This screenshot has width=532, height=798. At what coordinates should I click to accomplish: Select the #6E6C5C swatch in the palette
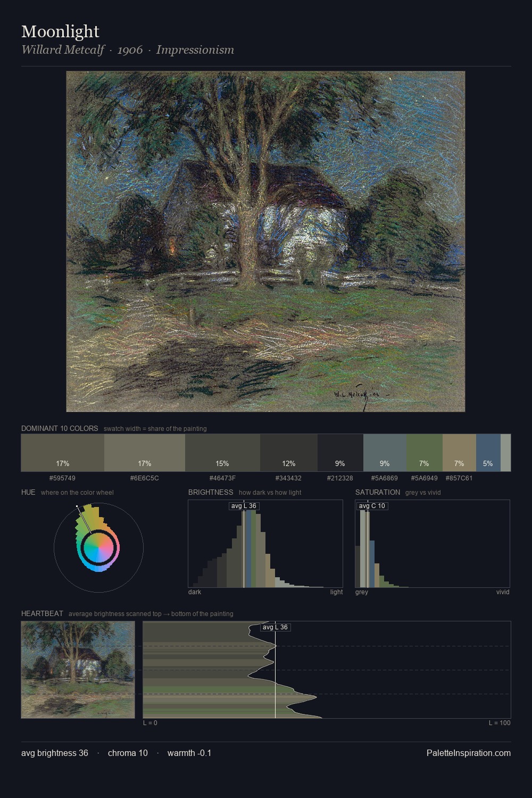tap(145, 453)
